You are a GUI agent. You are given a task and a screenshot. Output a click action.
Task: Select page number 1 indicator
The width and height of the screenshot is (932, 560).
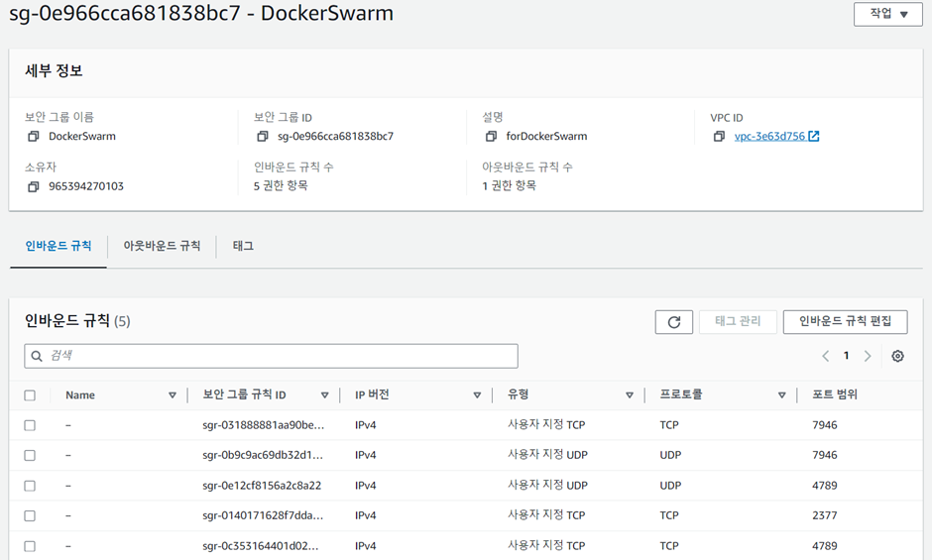(846, 356)
